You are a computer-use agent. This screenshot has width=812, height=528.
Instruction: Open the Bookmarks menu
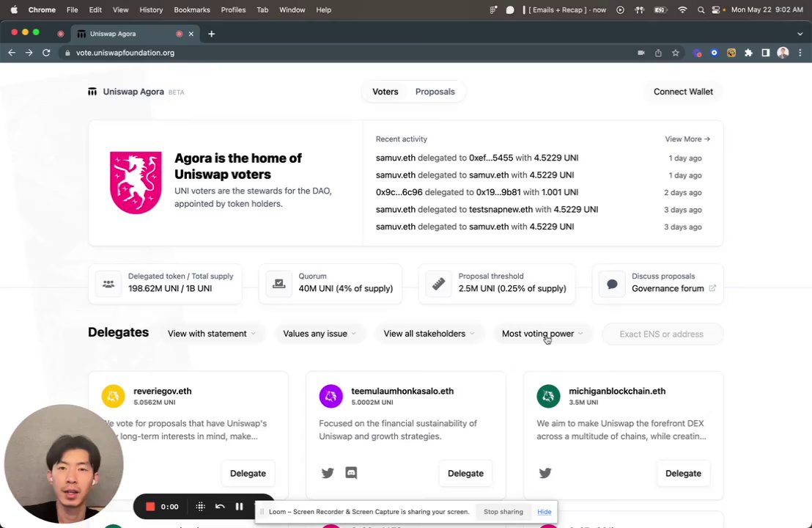coord(191,10)
